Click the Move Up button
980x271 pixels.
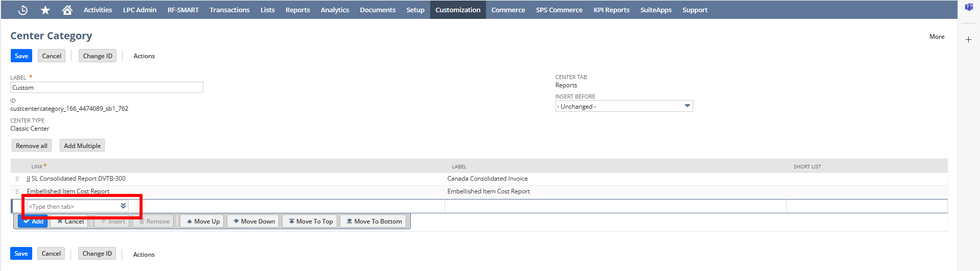click(x=202, y=221)
